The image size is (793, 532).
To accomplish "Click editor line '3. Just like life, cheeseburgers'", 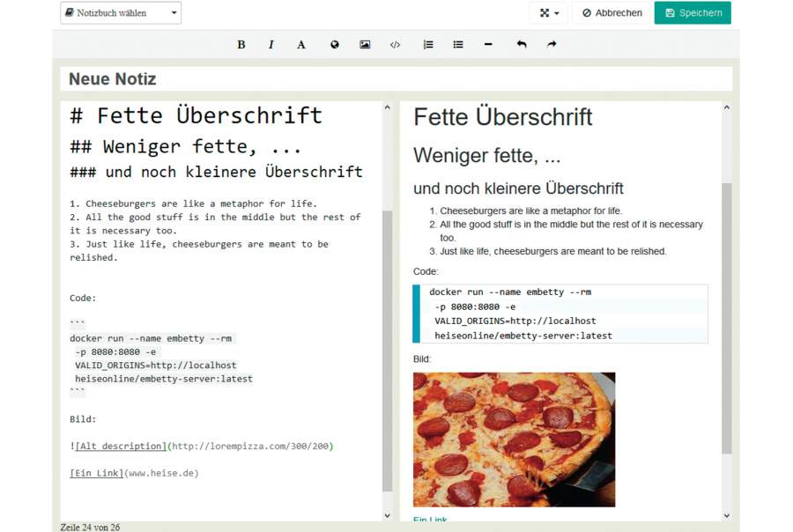I will click(199, 250).
